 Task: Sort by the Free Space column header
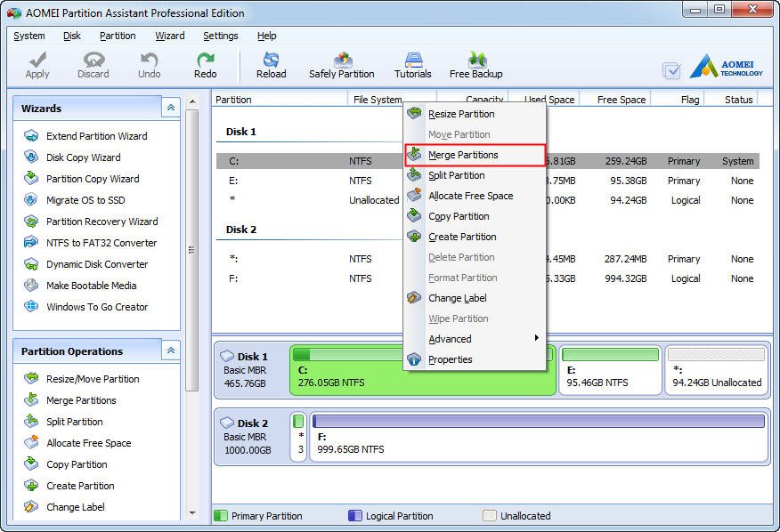[x=615, y=100]
